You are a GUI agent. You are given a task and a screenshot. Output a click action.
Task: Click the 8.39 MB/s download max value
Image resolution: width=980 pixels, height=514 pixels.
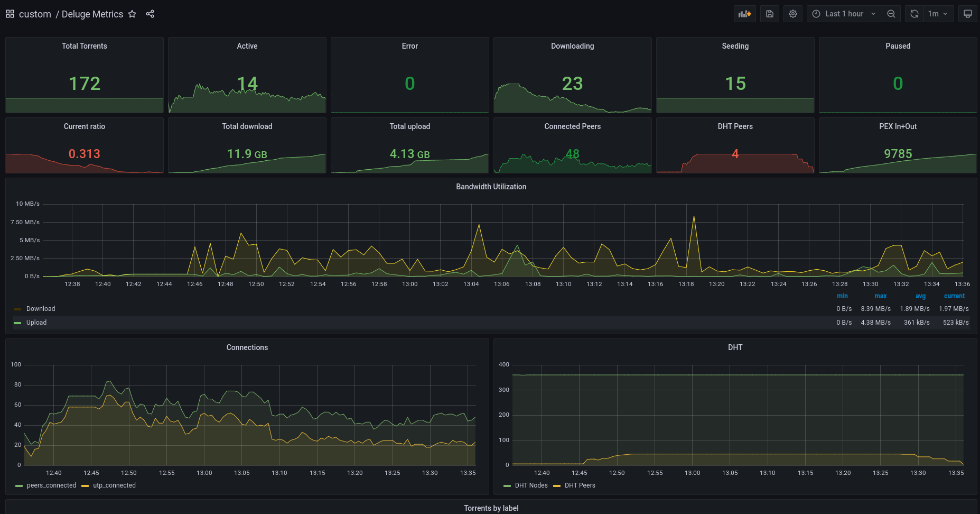click(876, 309)
